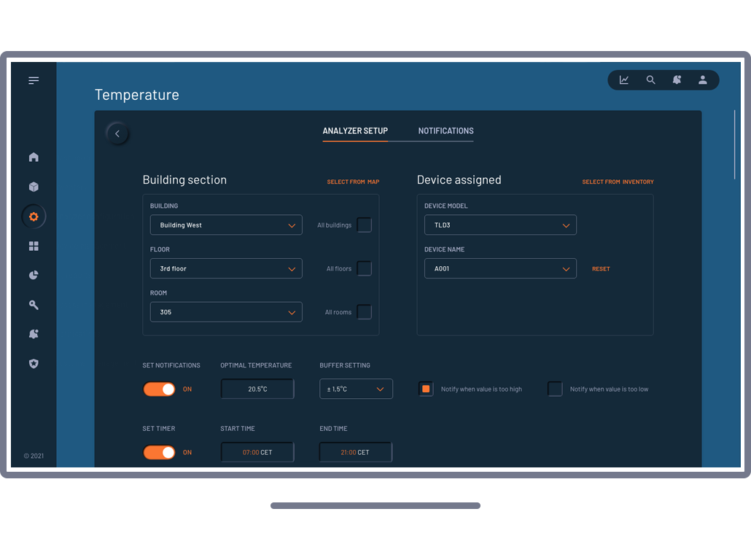Open the search icon in top bar

click(650, 80)
